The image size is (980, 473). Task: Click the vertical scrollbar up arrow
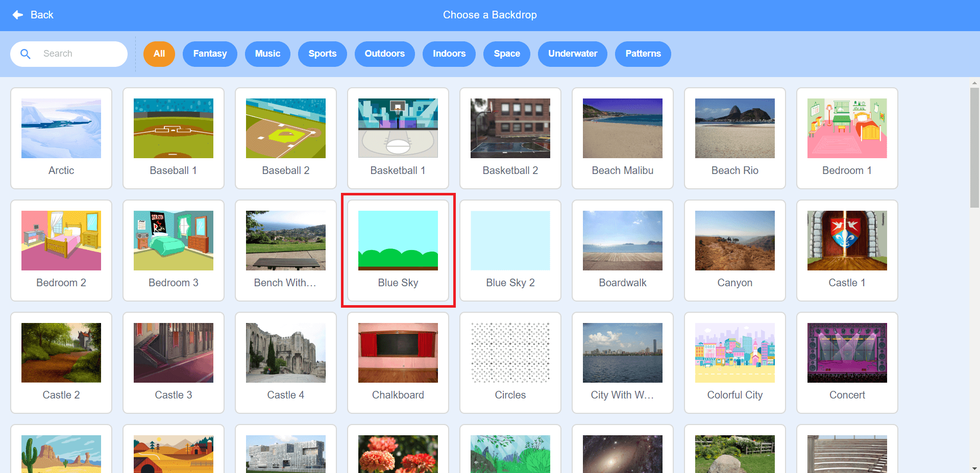coord(974,83)
